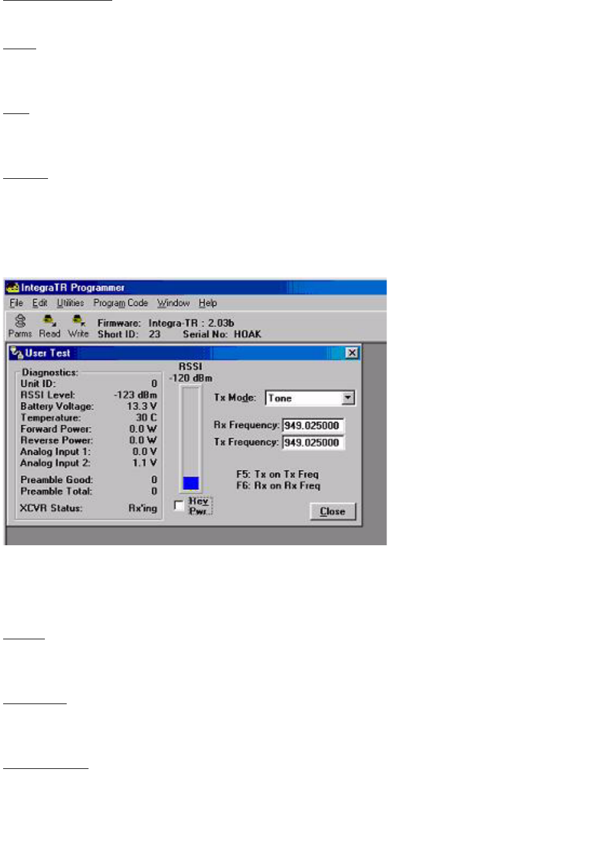The height and width of the screenshot is (868, 596).
Task: Open the Help menu
Action: click(x=208, y=303)
